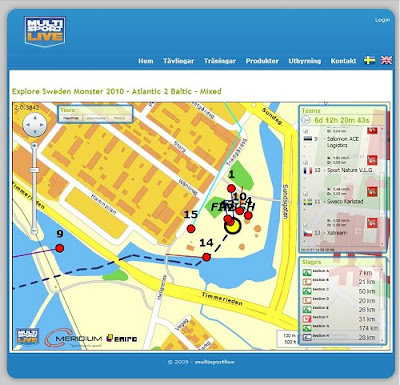Click the zoom slider handle
This screenshot has width=400, height=385.
point(34,170)
